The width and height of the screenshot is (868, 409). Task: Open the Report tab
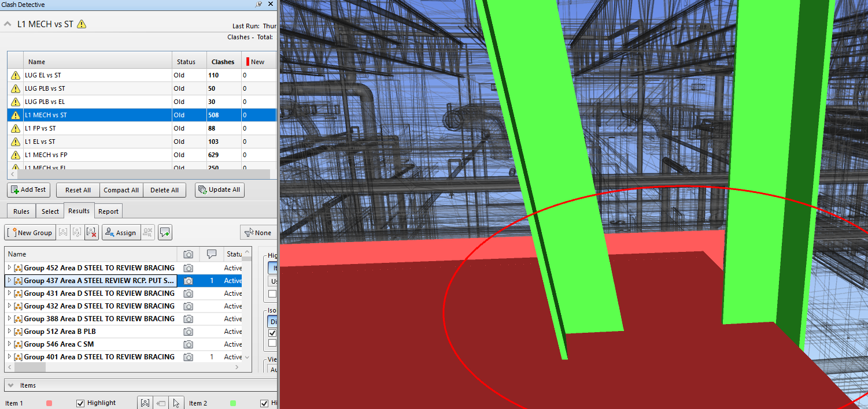108,211
